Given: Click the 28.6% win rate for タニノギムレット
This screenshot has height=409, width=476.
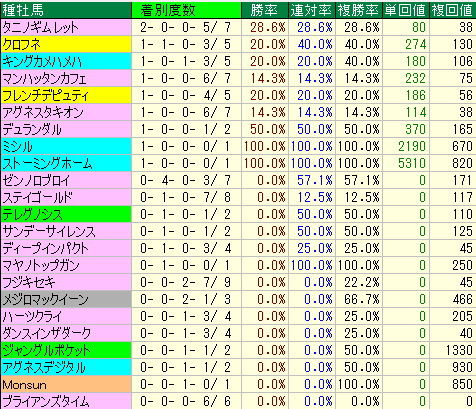Looking at the screenshot, I should pyautogui.click(x=268, y=27).
